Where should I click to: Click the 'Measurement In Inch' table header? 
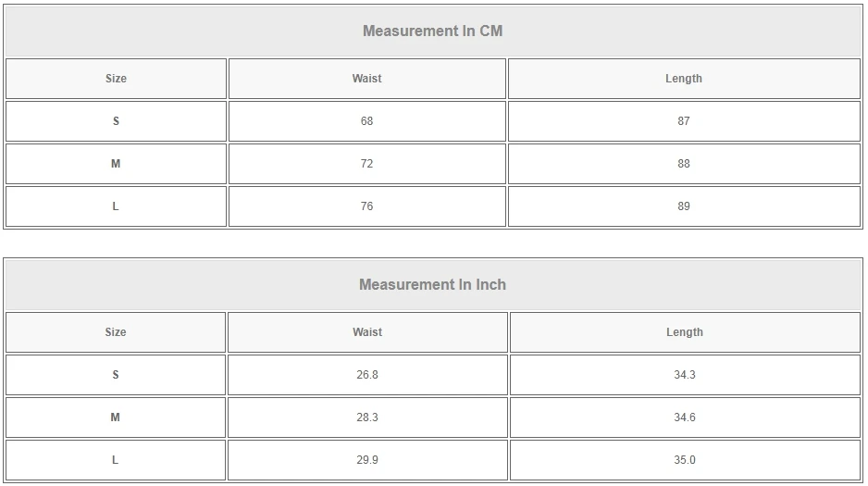coord(432,284)
